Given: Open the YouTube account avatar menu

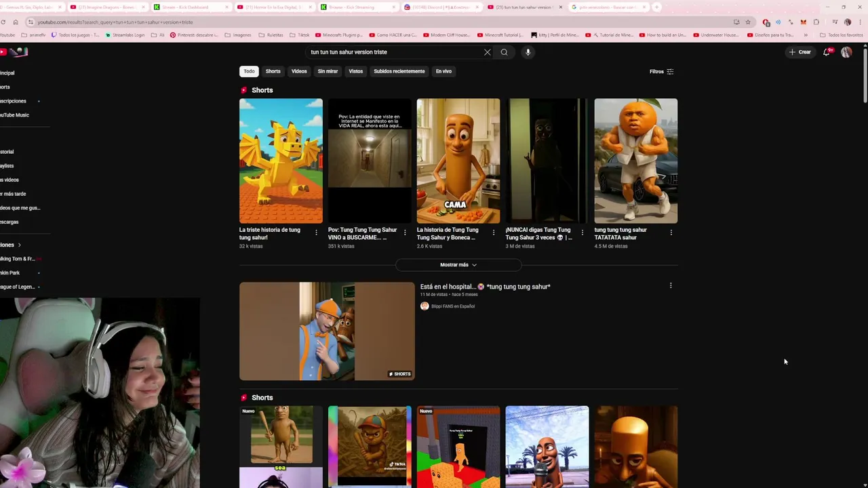Looking at the screenshot, I should pyautogui.click(x=846, y=52).
